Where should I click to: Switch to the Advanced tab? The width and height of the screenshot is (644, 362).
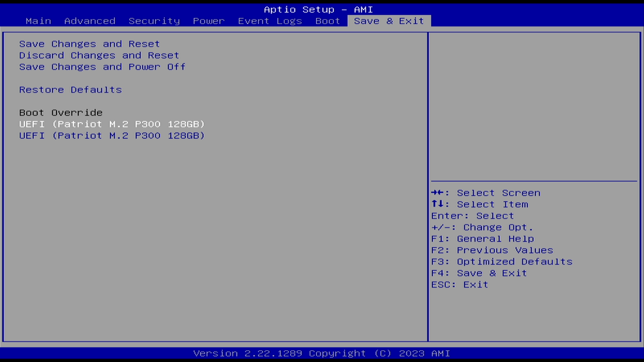click(x=90, y=21)
